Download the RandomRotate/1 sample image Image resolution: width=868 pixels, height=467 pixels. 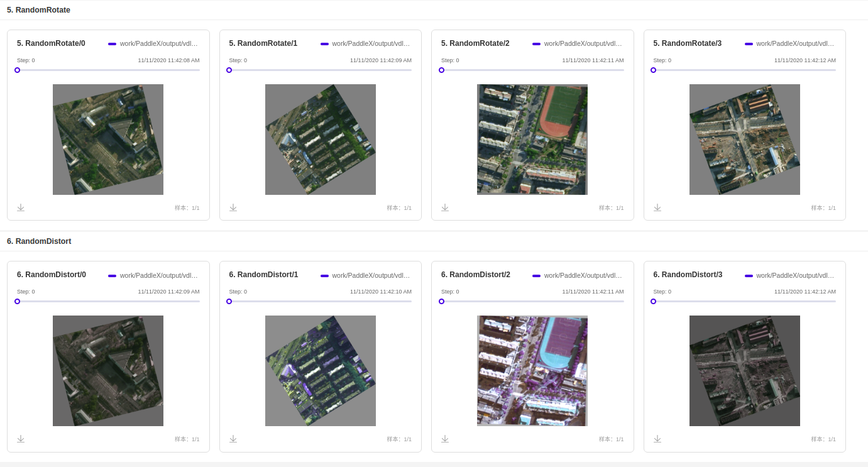(x=233, y=207)
